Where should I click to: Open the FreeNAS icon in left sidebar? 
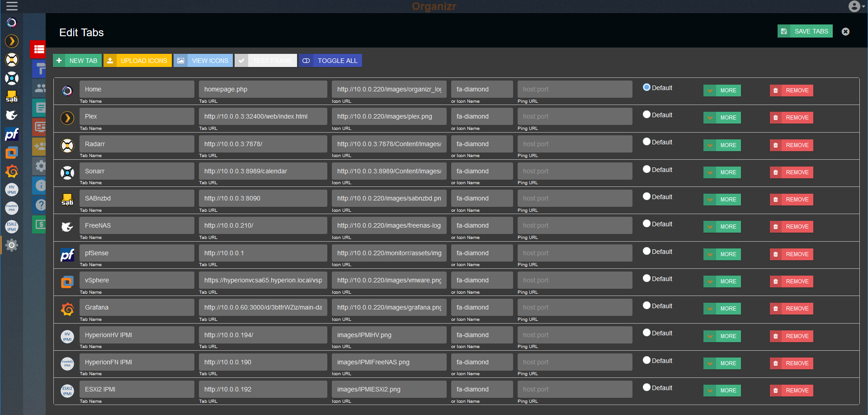click(x=12, y=115)
